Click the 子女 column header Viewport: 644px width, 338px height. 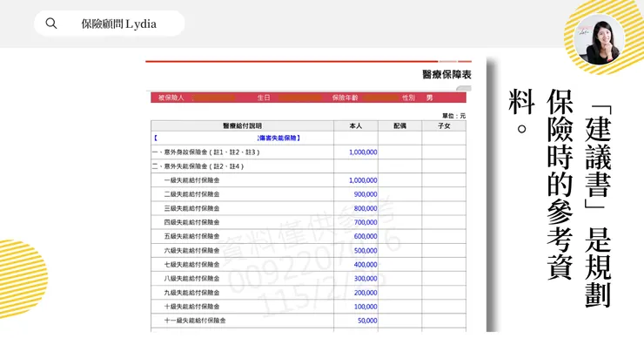(444, 125)
